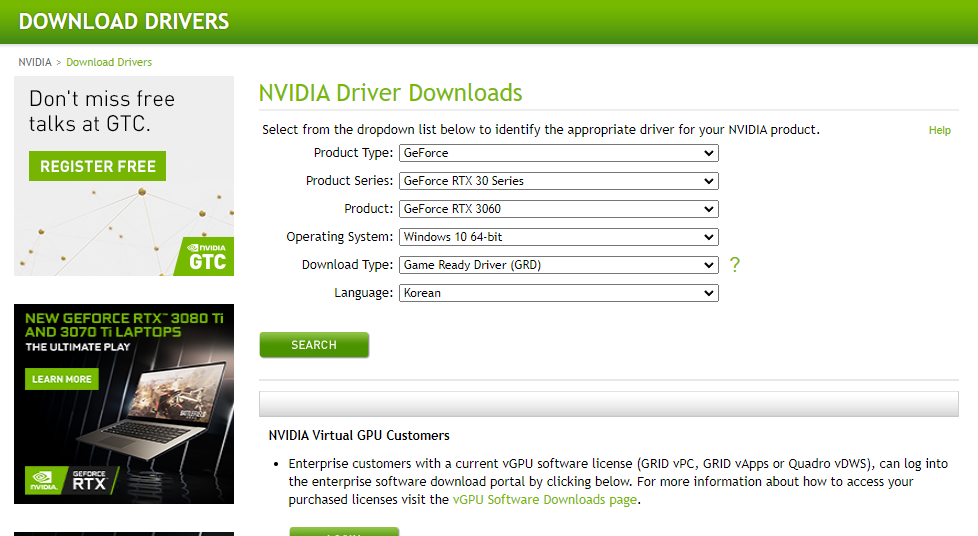Click the DOWNLOAD DRIVERS header title

[124, 22]
